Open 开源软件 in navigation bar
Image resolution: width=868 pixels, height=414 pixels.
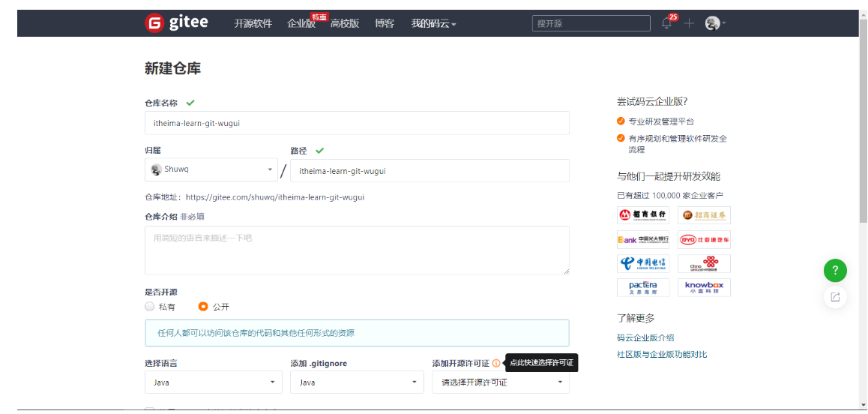[253, 23]
